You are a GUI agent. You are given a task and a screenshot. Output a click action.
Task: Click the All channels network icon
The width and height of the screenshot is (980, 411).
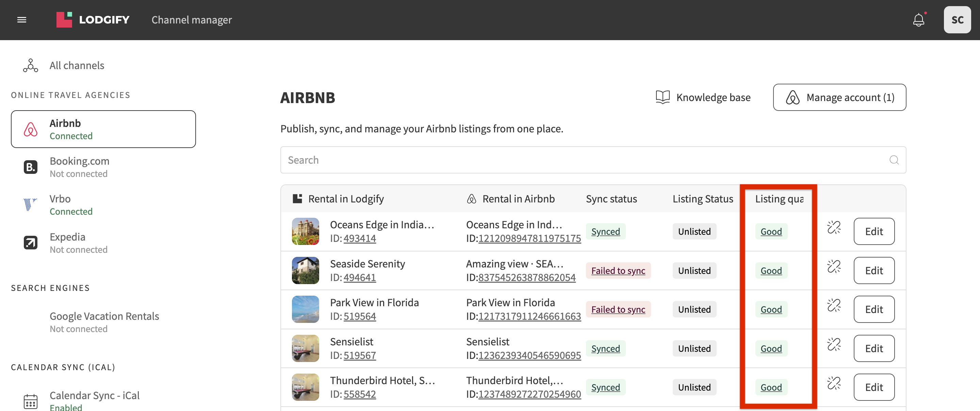(x=30, y=65)
